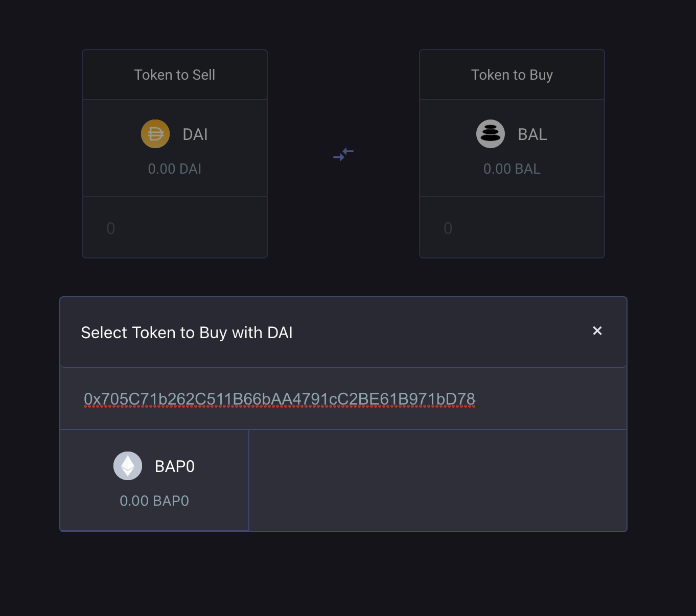Click the Token to Buy header
This screenshot has width=696, height=616.
512,75
